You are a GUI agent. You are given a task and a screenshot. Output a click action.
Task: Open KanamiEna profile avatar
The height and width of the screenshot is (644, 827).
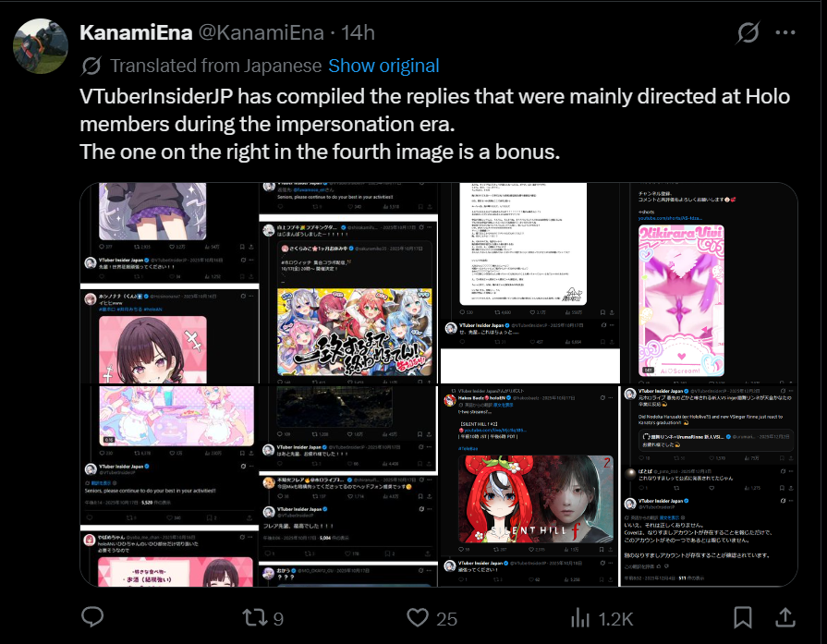41,46
